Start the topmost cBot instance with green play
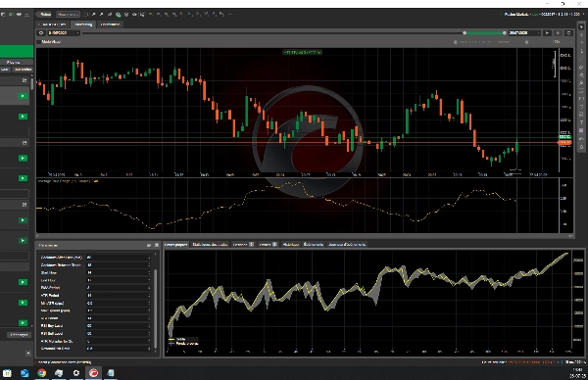The width and height of the screenshot is (588, 380). 23,96
